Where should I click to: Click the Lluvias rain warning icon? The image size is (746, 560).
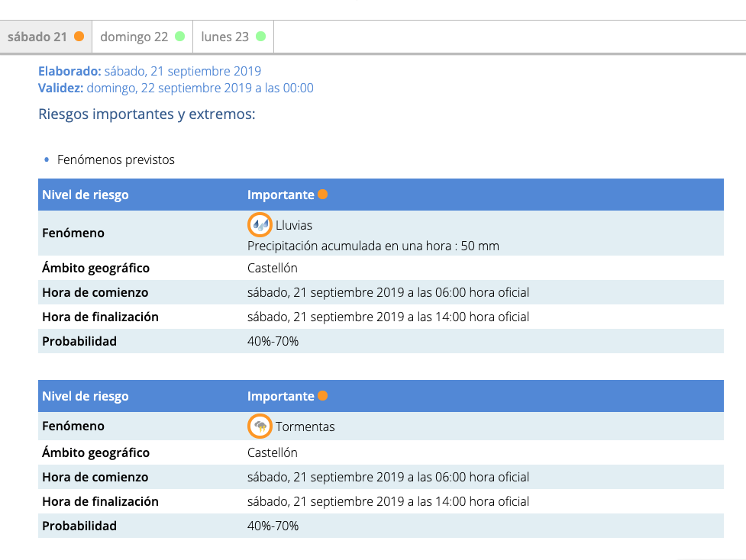tap(260, 225)
